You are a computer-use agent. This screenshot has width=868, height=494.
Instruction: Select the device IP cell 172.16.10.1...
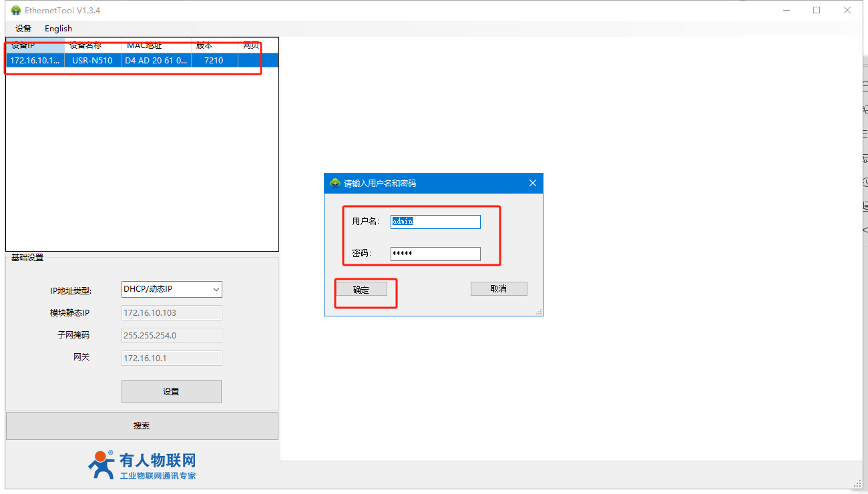click(x=35, y=60)
